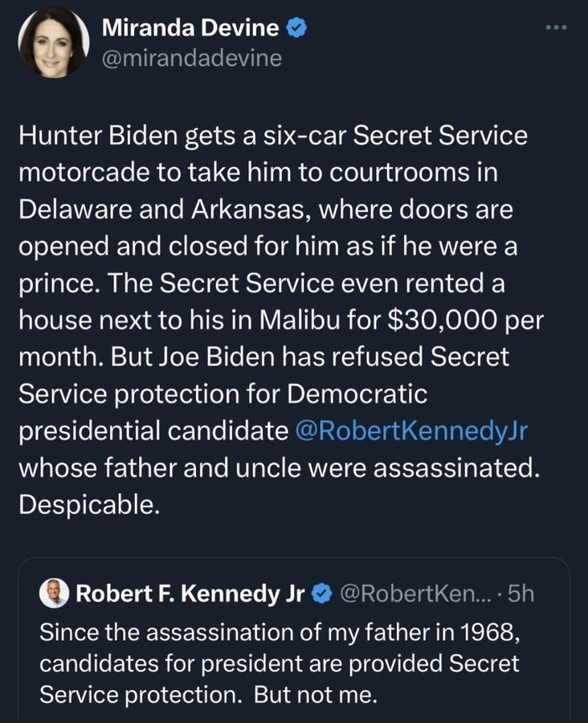This screenshot has height=723, width=588.
Task: Open the three-dot more options menu
Action: 556,28
